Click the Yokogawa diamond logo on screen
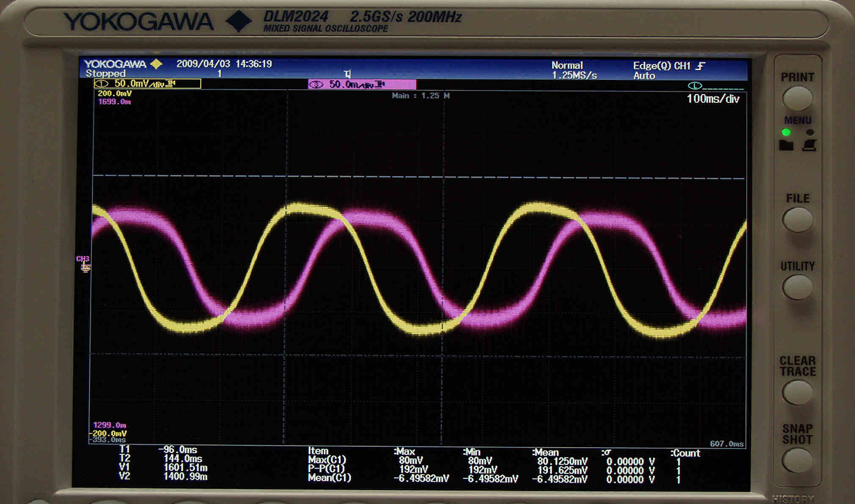 coord(156,64)
